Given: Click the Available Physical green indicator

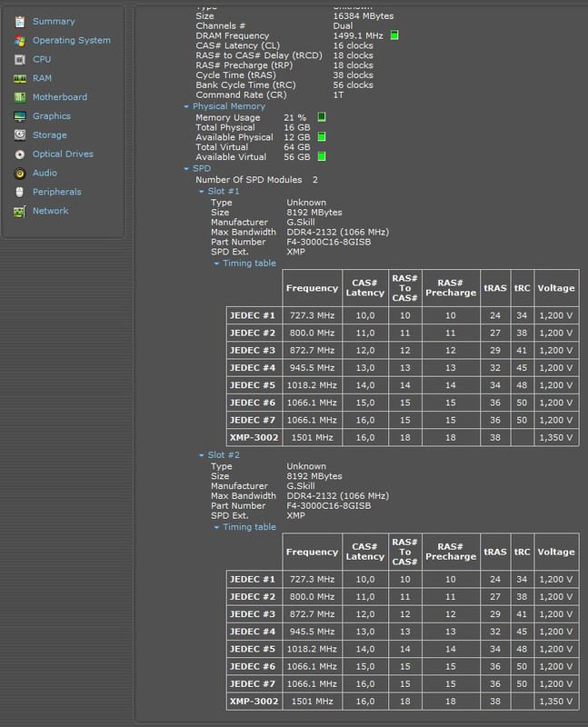Looking at the screenshot, I should pyautogui.click(x=322, y=137).
